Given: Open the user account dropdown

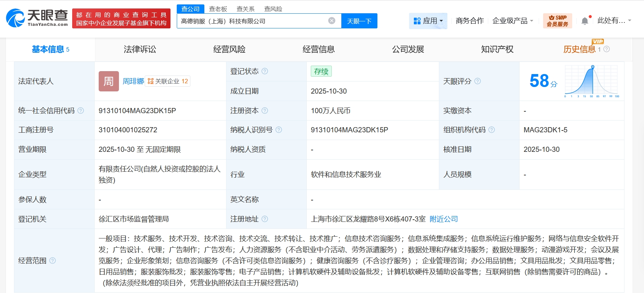Looking at the screenshot, I should coord(614,21).
